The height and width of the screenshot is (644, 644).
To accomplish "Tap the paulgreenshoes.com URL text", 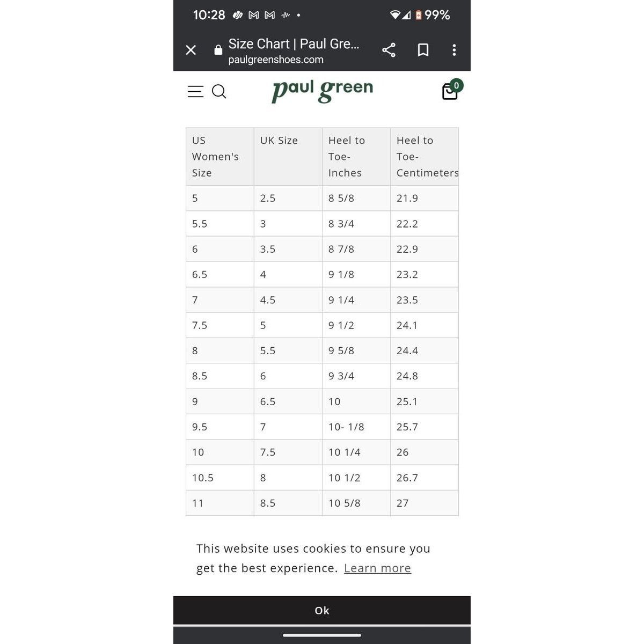I will (x=276, y=60).
